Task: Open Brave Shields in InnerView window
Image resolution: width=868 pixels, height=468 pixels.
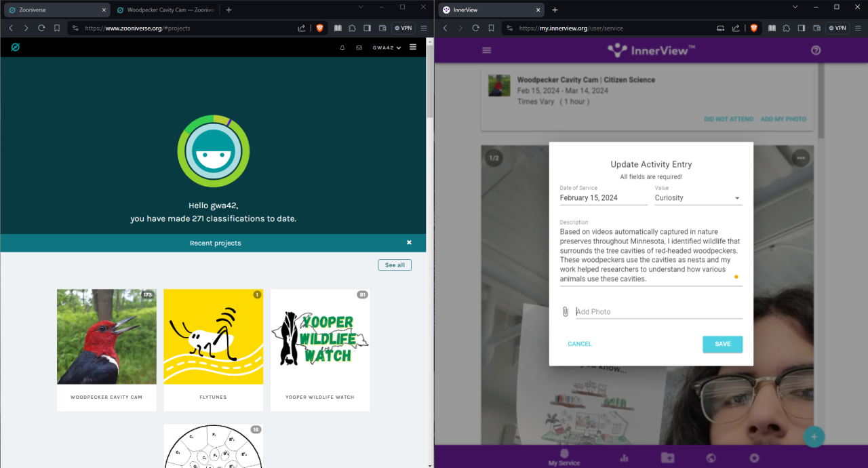Action: point(753,28)
